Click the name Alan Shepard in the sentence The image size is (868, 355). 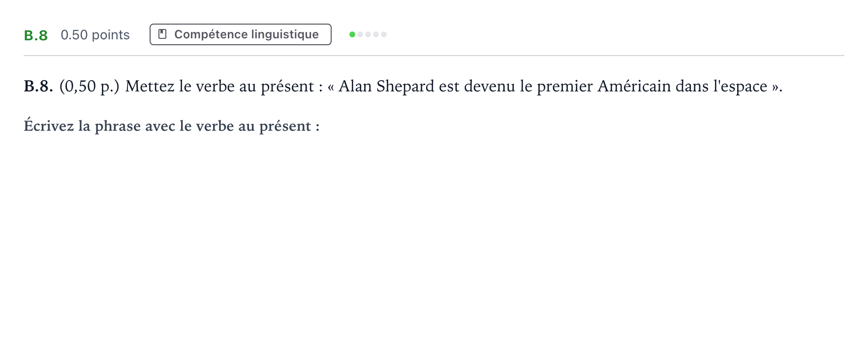pyautogui.click(x=386, y=87)
